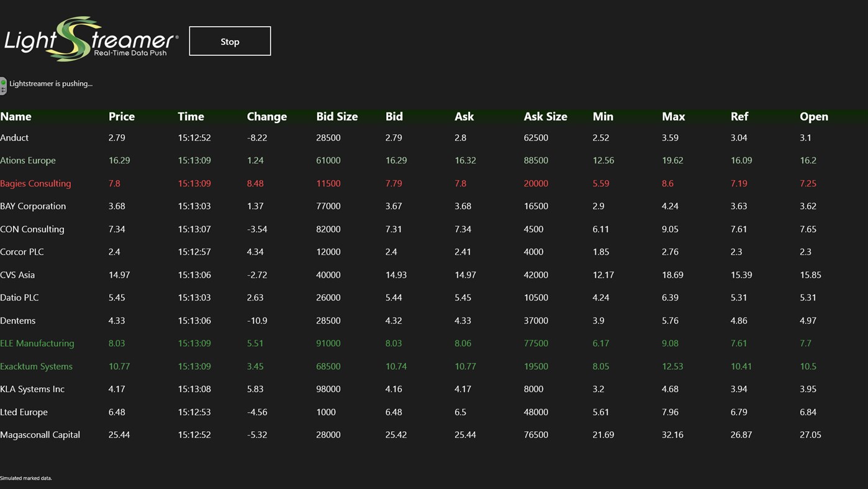Screen dimensions: 868x489
Task: Sort the table by the Time column
Action: 191,116
